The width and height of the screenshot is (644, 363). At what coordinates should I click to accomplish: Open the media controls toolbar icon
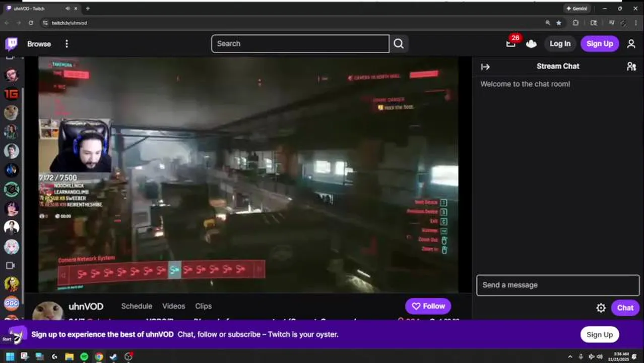tap(611, 23)
